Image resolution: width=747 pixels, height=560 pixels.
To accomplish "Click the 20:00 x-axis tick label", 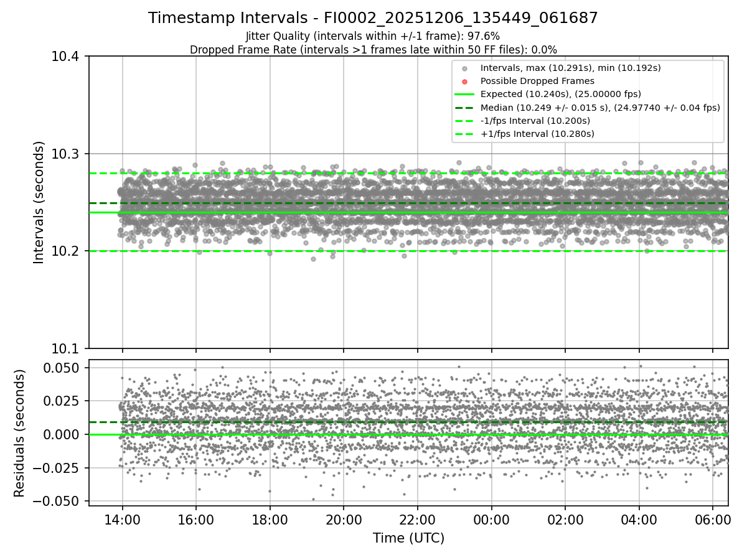I will [x=344, y=519].
